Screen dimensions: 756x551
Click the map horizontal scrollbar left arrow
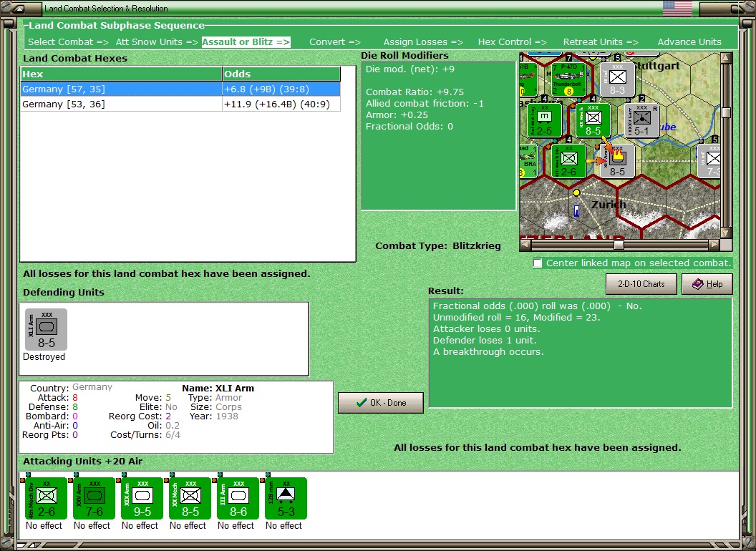[525, 245]
